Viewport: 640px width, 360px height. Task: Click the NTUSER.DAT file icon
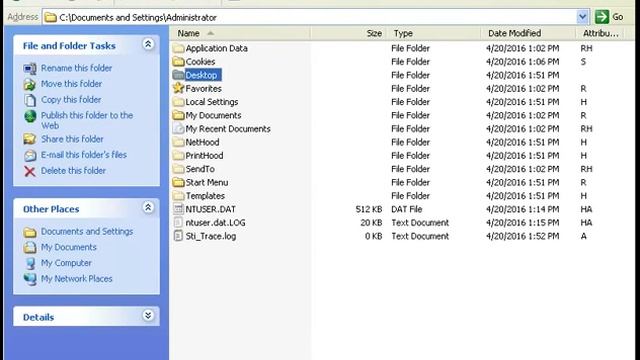click(178, 209)
